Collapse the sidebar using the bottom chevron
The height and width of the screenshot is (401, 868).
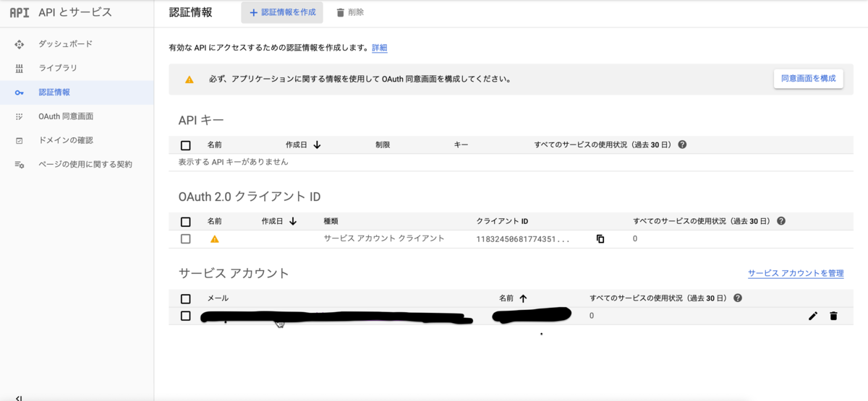coord(19,397)
